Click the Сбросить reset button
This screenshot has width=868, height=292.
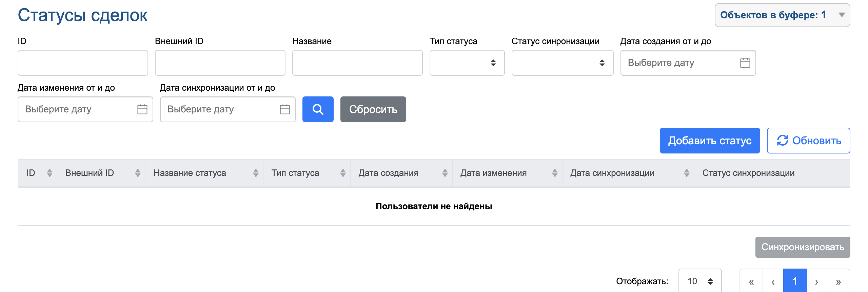tap(373, 109)
